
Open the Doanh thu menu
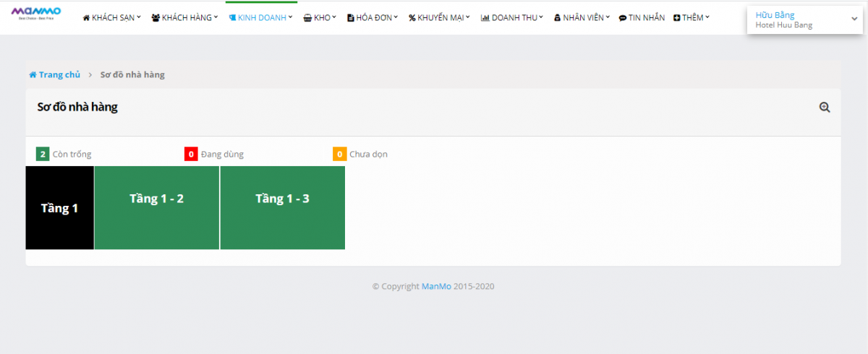[512, 17]
